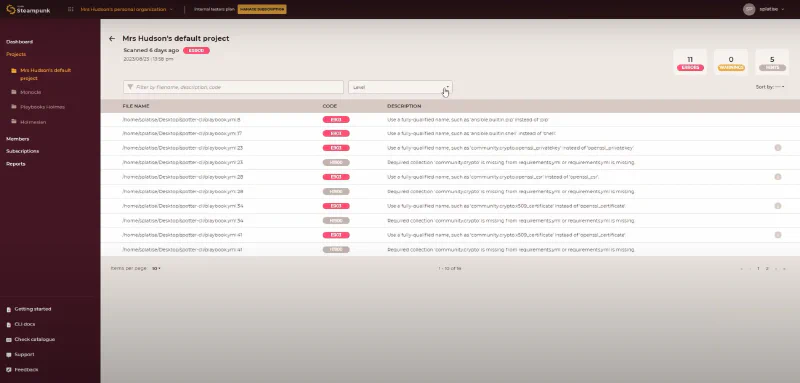The width and height of the screenshot is (800, 383).
Task: Click the 5 Hints summary card
Action: 772,62
